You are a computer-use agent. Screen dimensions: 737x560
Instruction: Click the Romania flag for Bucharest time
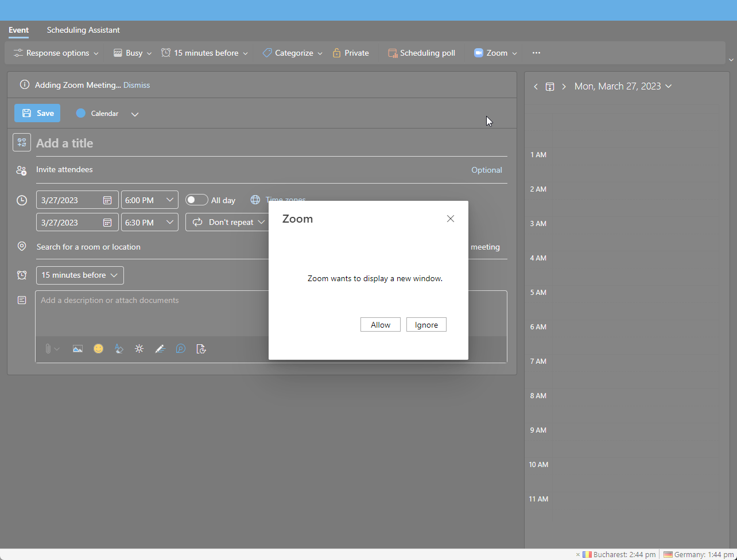(x=587, y=555)
